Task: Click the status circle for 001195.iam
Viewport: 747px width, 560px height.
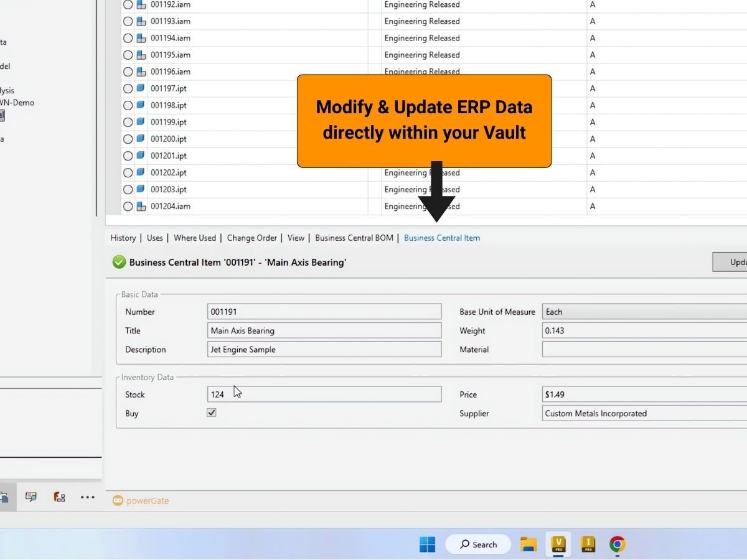Action: click(128, 55)
